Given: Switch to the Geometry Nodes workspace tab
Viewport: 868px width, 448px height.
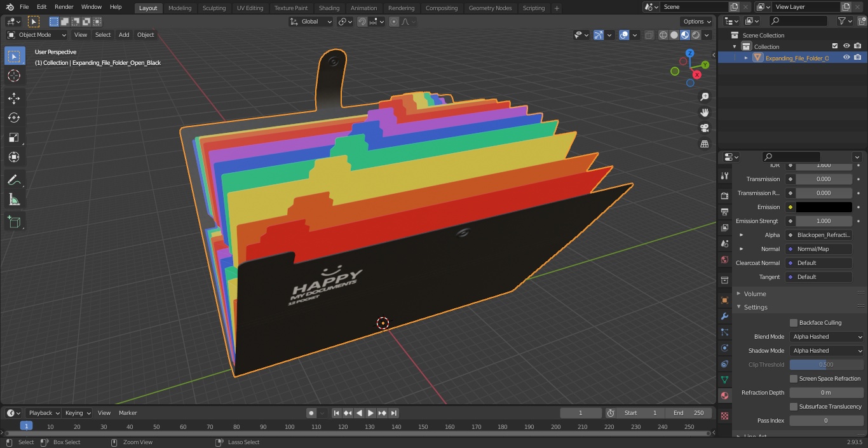Looking at the screenshot, I should (x=490, y=8).
